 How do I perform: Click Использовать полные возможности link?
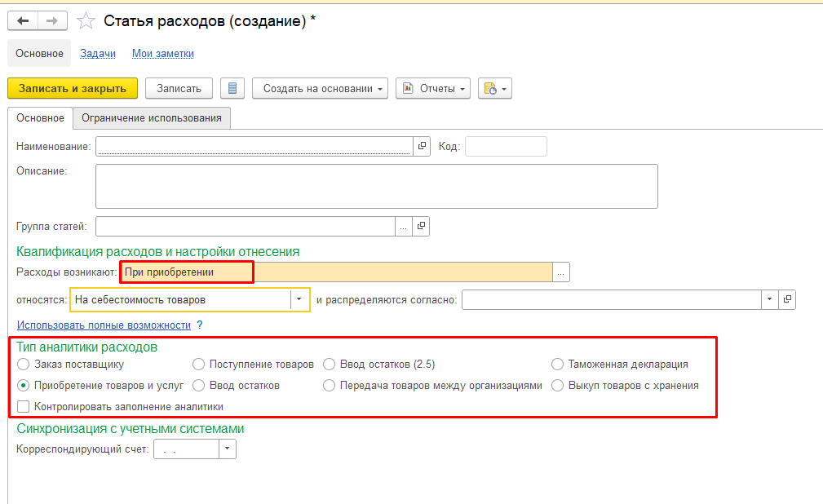[x=104, y=325]
